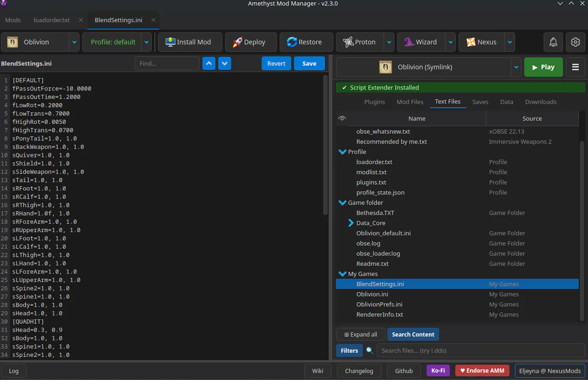Collapse the Game folder tree group

[343, 202]
